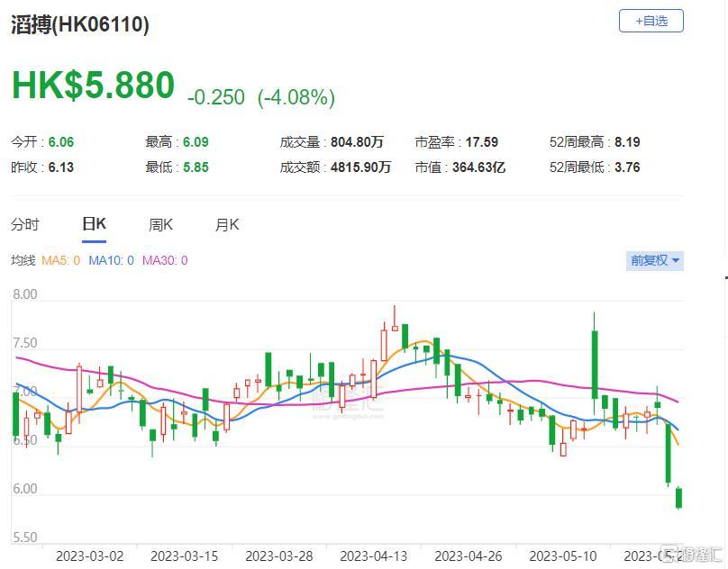Click the 2023-04-13 date axis label

(374, 556)
